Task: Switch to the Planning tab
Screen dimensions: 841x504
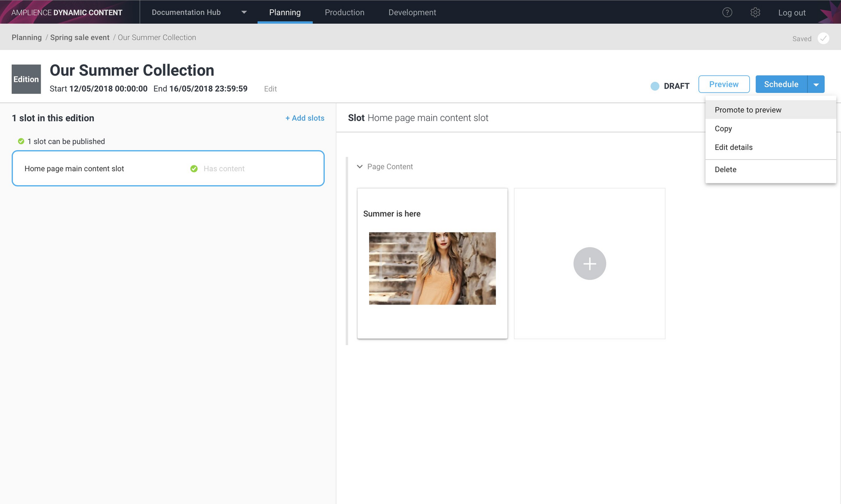Action: 285,13
